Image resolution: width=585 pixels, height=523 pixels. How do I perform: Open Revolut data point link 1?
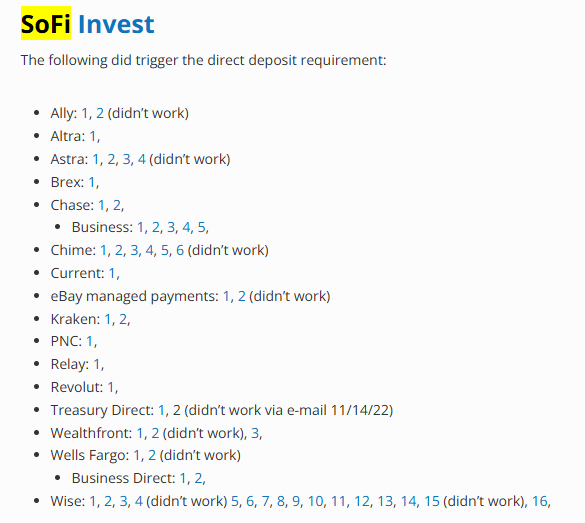(x=111, y=387)
